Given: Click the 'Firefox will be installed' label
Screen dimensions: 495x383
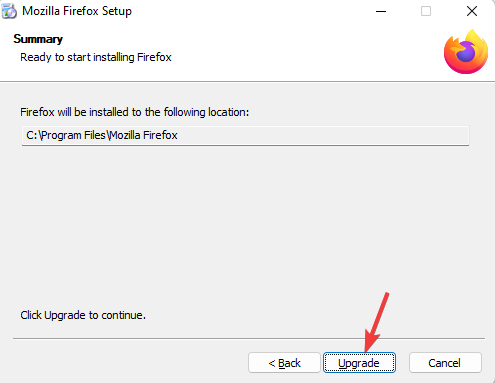Looking at the screenshot, I should (134, 112).
